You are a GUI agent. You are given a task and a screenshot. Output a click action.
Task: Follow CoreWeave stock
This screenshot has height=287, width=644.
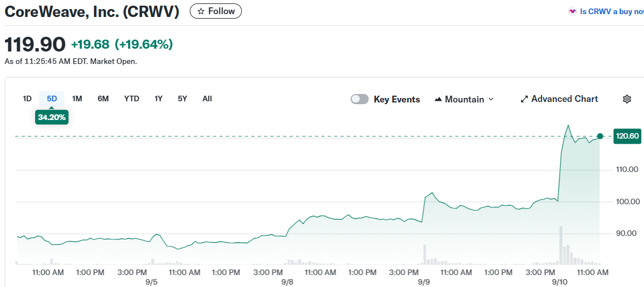pyautogui.click(x=216, y=11)
